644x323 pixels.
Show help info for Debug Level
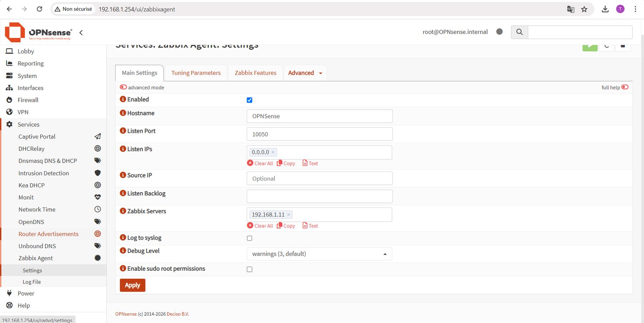[123, 251]
